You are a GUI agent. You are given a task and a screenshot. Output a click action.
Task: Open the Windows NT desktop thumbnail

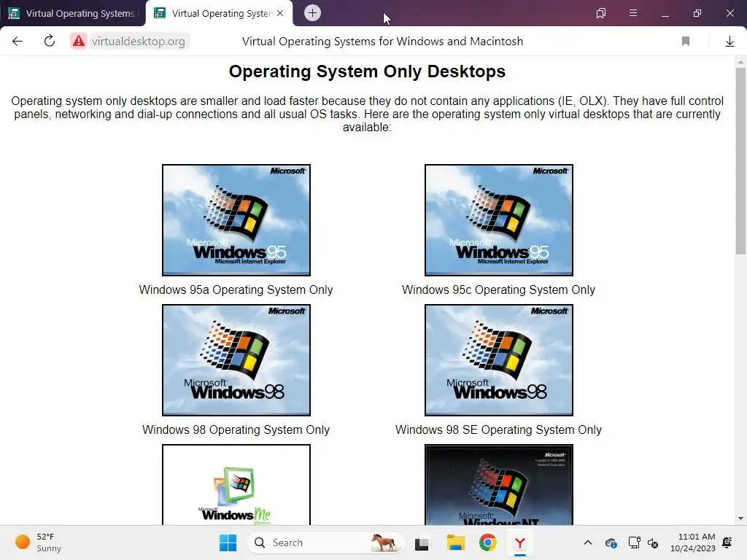[x=499, y=485]
